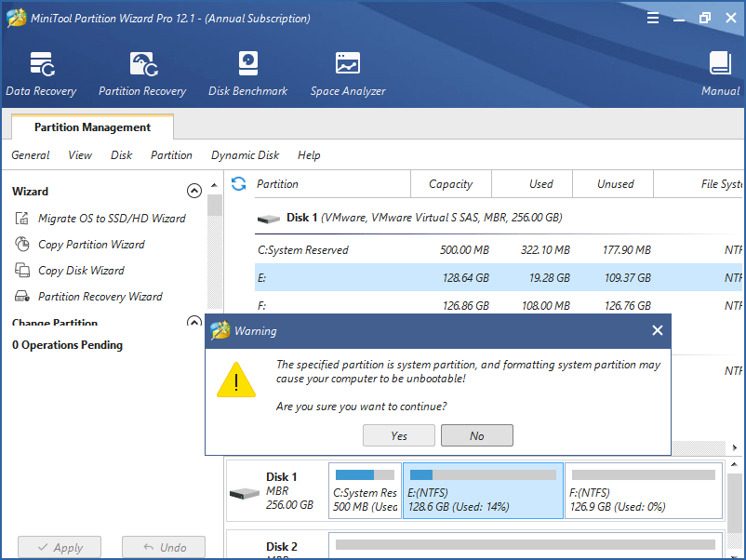Select the C:System Reserved partition row
Viewport: 746px width, 560px height.
(x=499, y=250)
